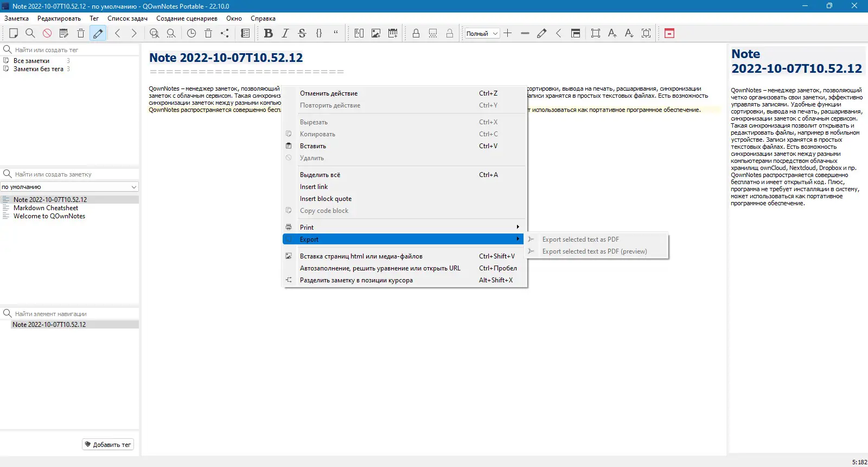Focus the Найти элемент навигации field
The width and height of the screenshot is (868, 467).
pos(70,314)
